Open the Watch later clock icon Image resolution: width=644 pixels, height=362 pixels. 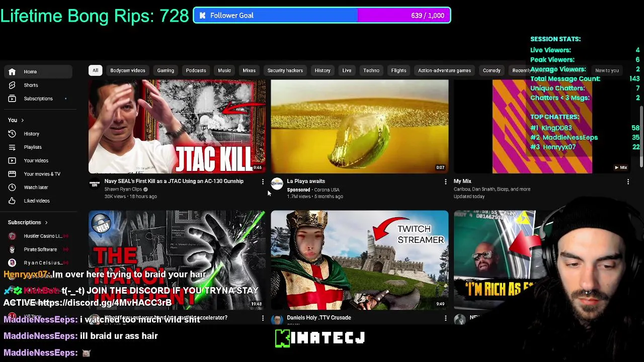(12, 187)
